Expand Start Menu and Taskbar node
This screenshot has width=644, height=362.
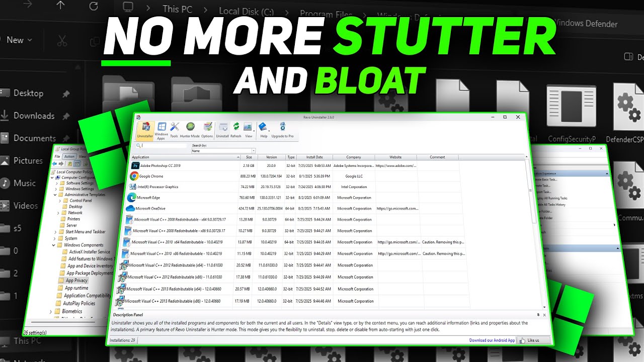[55, 232]
